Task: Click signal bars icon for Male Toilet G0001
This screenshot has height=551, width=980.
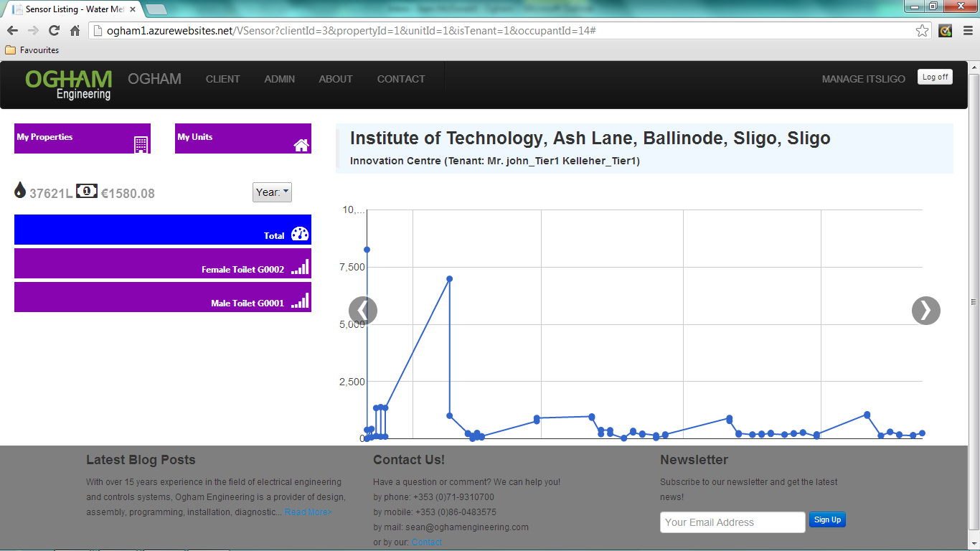Action: [x=300, y=301]
